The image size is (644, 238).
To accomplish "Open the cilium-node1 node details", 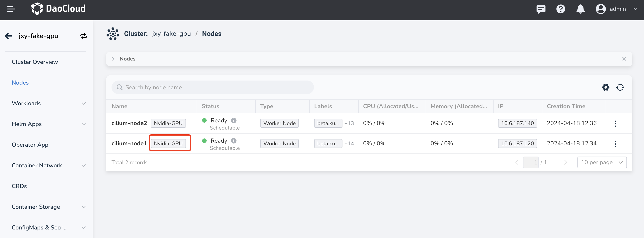I will (x=129, y=144).
